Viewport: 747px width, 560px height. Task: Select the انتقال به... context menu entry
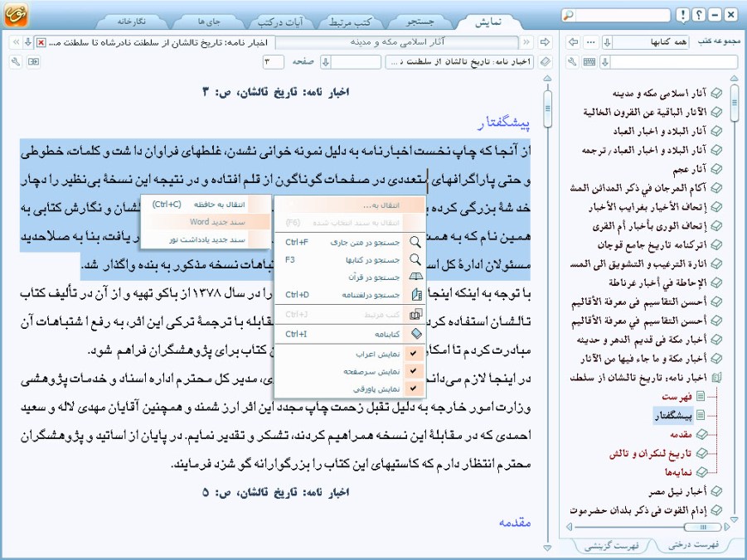coord(350,205)
